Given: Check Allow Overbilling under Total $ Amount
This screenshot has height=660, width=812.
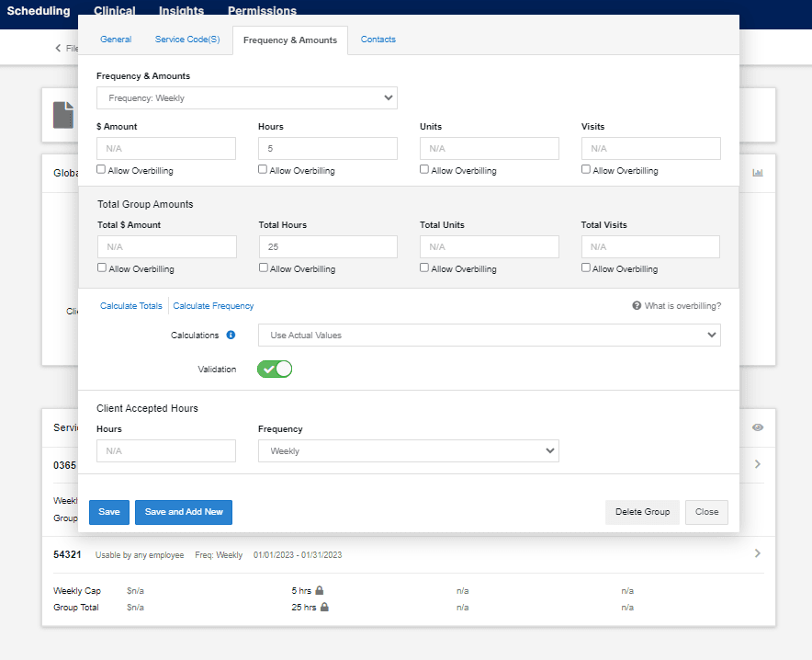Looking at the screenshot, I should point(102,267).
